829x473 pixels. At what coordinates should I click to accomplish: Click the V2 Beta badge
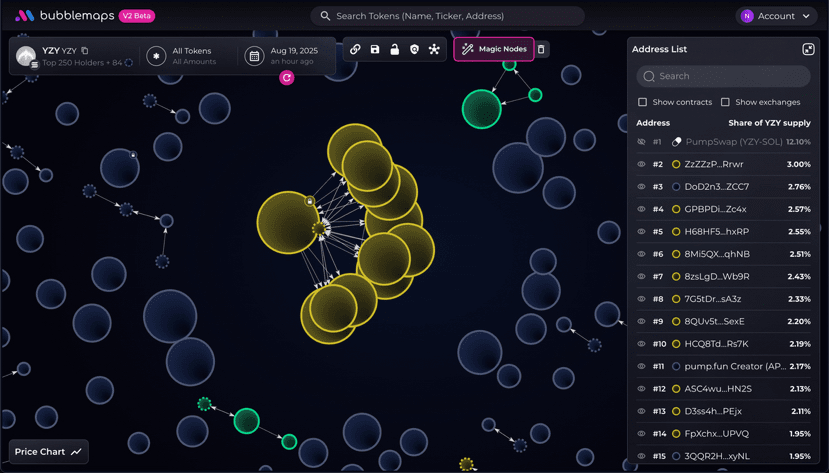136,16
